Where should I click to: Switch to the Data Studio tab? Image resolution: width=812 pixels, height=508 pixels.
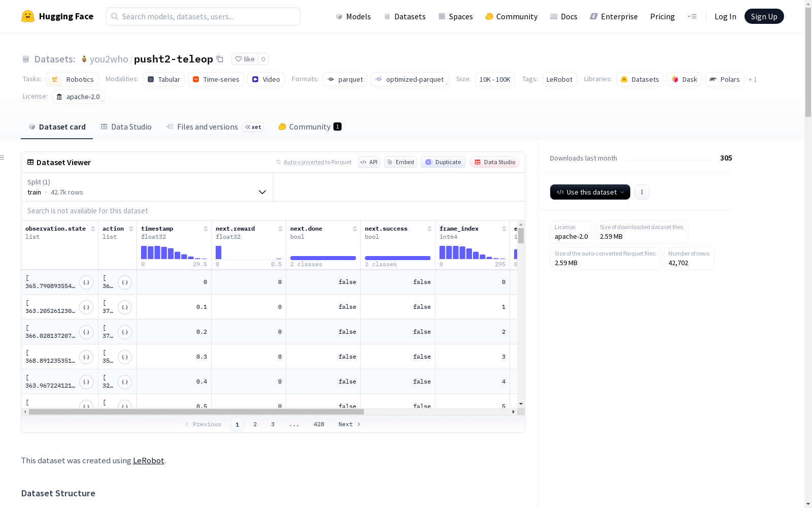tap(126, 127)
